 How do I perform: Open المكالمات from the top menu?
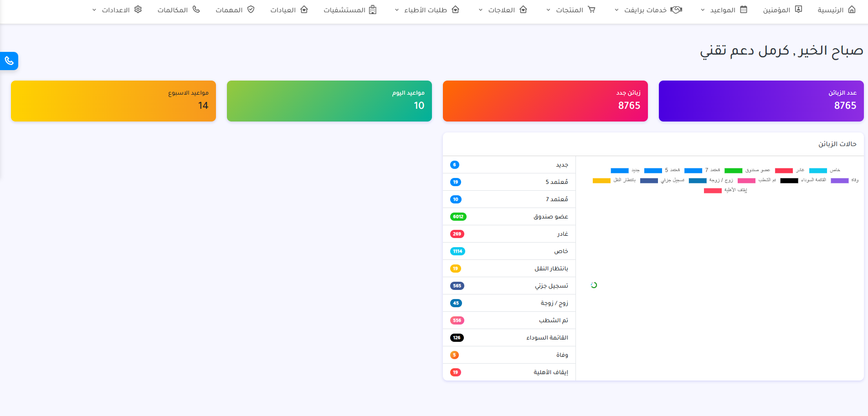coord(178,10)
